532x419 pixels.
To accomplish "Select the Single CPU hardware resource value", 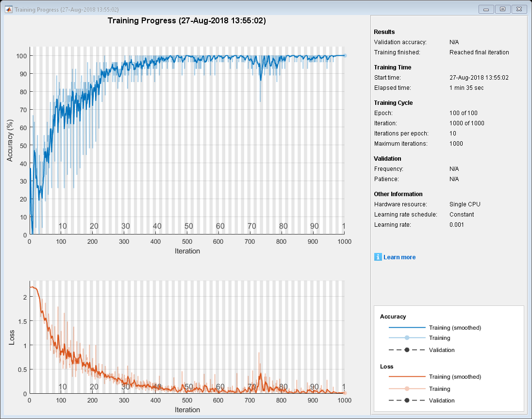I will point(465,204).
